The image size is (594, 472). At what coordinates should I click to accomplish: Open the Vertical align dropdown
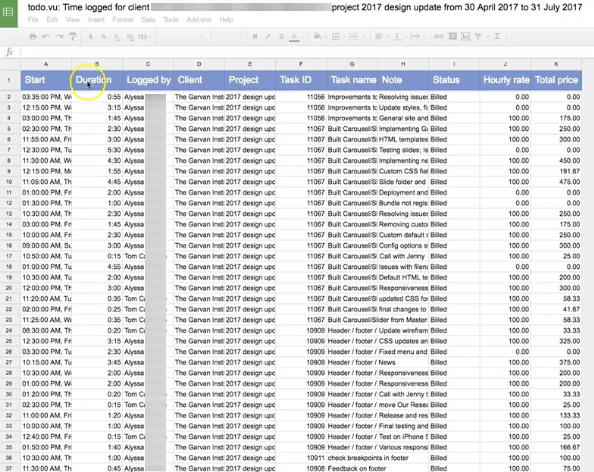tap(399, 37)
